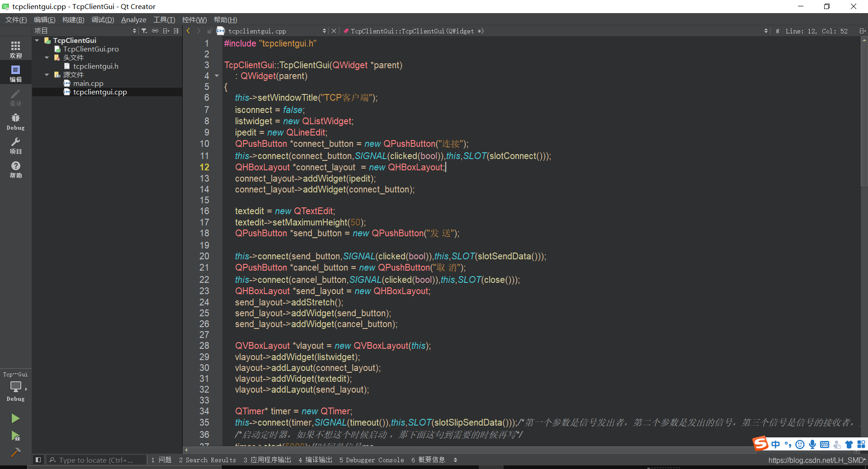Open the open-documents dropdown for tcpclientgui.cpp
The width and height of the screenshot is (868, 469).
pyautogui.click(x=324, y=31)
